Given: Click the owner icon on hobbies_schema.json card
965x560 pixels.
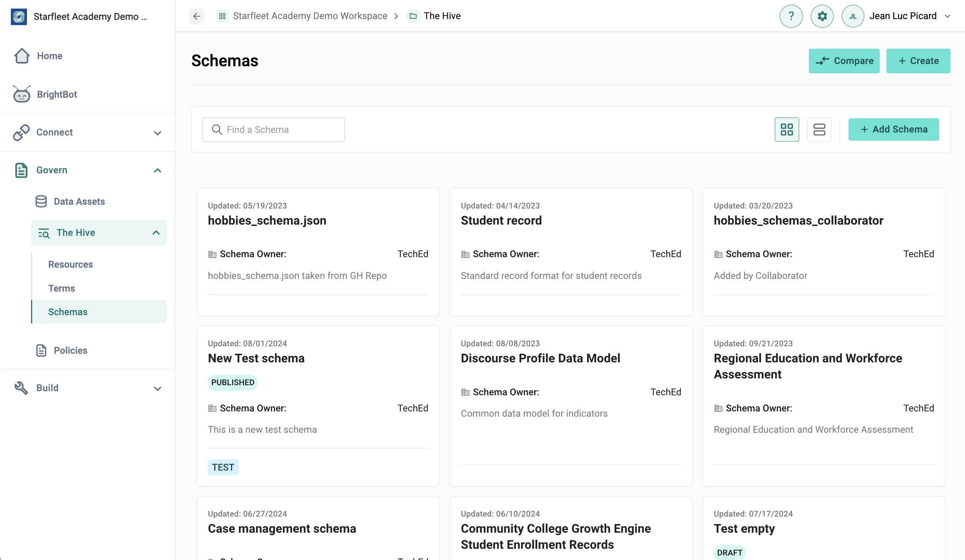Looking at the screenshot, I should click(212, 254).
